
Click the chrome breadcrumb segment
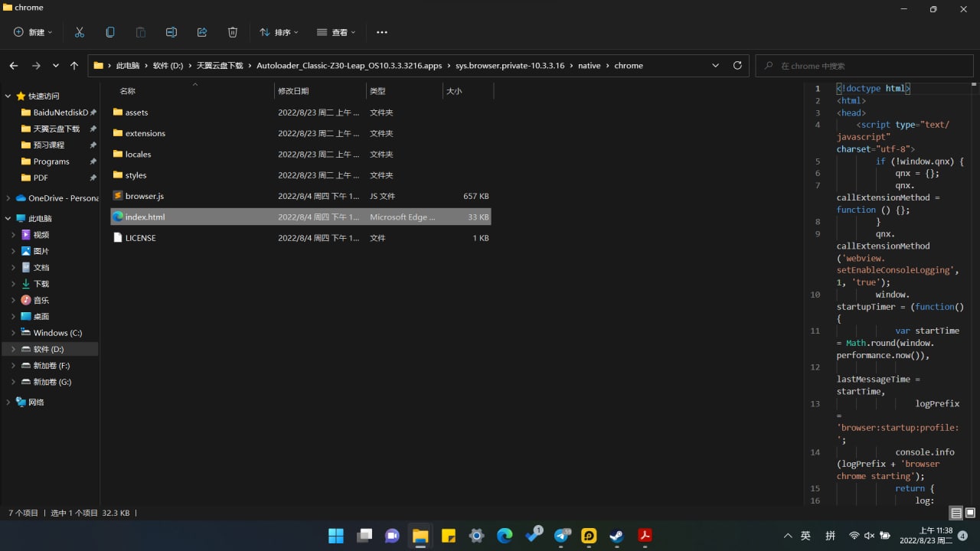(629, 66)
